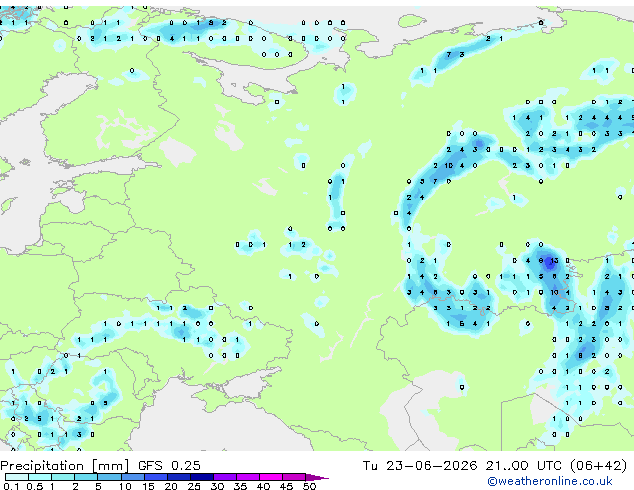Click the purple arrow tip past 50
The width and height of the screenshot is (634, 490).
click(x=317, y=477)
